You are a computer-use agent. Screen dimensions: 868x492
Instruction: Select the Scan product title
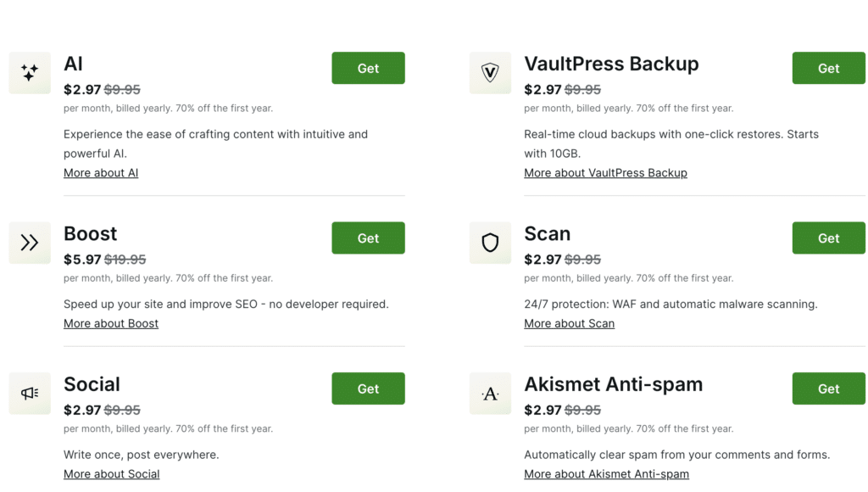547,234
